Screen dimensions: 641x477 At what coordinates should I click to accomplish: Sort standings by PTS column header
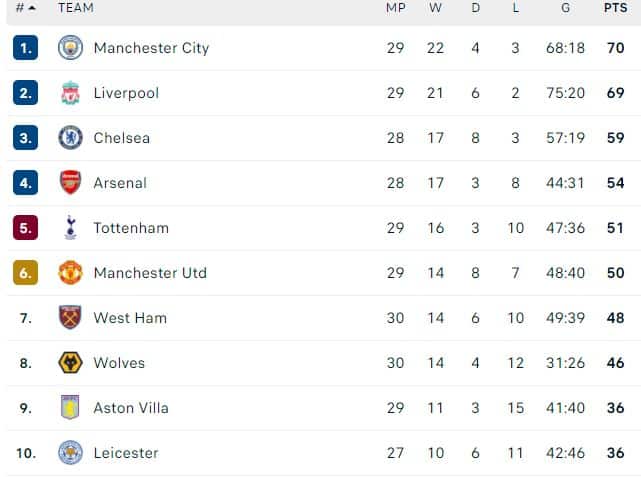pyautogui.click(x=615, y=8)
